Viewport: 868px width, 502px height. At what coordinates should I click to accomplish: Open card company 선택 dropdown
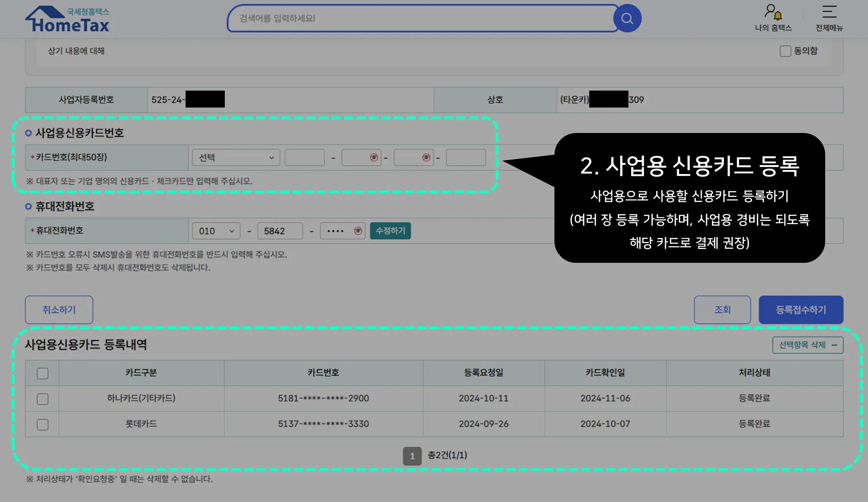point(236,158)
